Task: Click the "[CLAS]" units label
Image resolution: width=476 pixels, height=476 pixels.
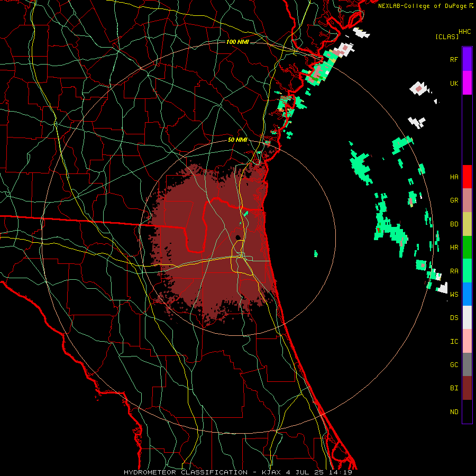Action: point(447,36)
